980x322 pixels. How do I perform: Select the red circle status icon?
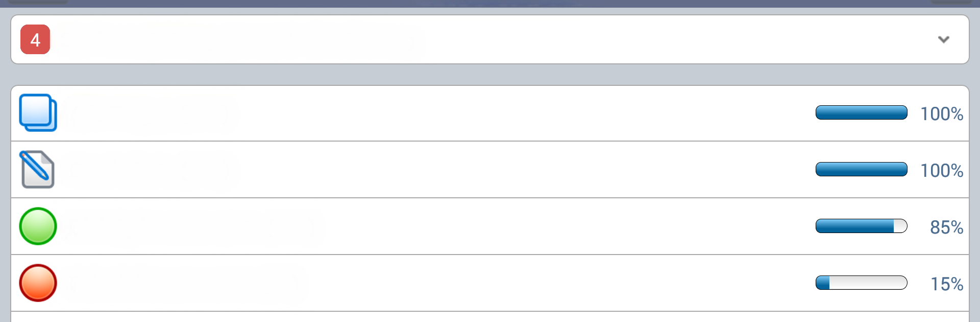pos(38,283)
